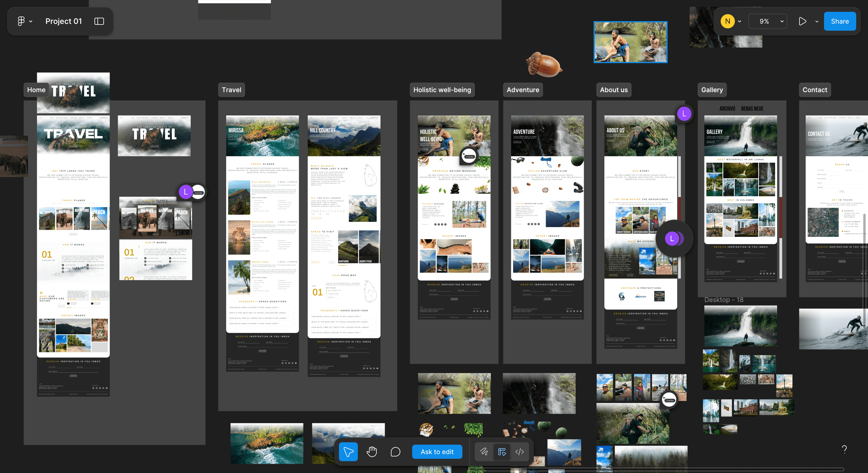Click the Present play icon

[x=802, y=21]
